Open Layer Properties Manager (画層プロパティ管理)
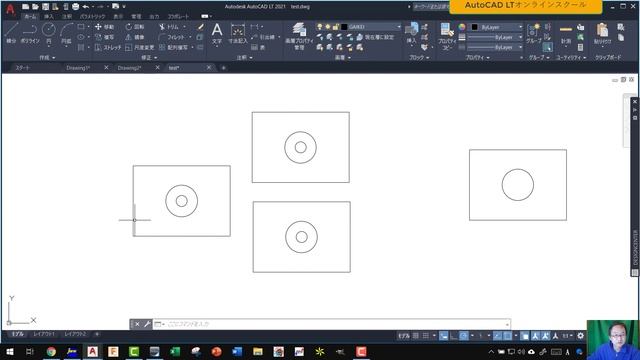Viewport: 640px width, 360px height. (x=299, y=36)
